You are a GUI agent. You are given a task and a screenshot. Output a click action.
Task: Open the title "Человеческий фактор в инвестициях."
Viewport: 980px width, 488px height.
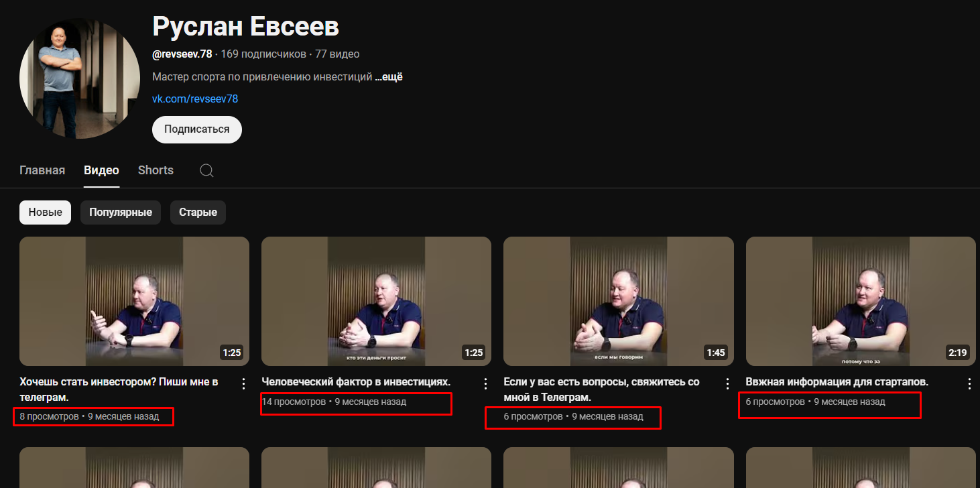coord(356,382)
